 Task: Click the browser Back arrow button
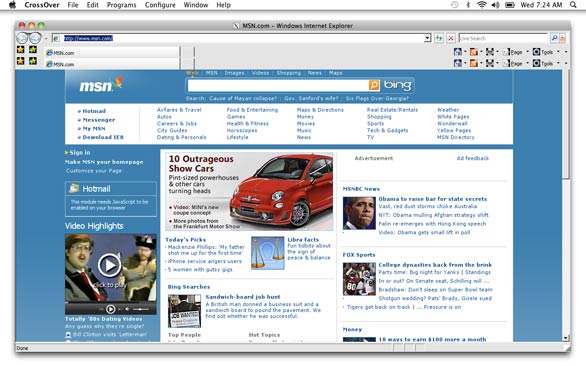click(x=22, y=38)
